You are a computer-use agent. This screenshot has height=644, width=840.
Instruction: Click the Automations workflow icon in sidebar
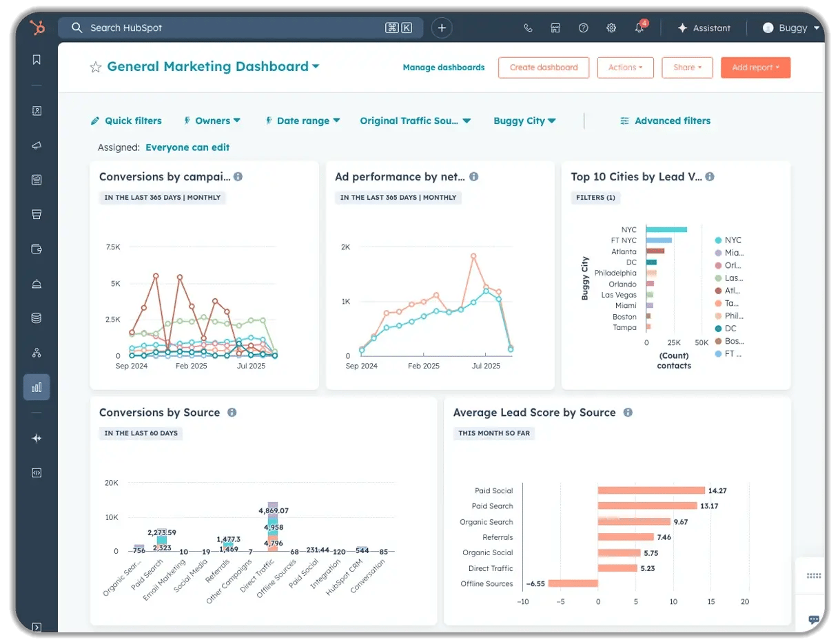tap(36, 352)
